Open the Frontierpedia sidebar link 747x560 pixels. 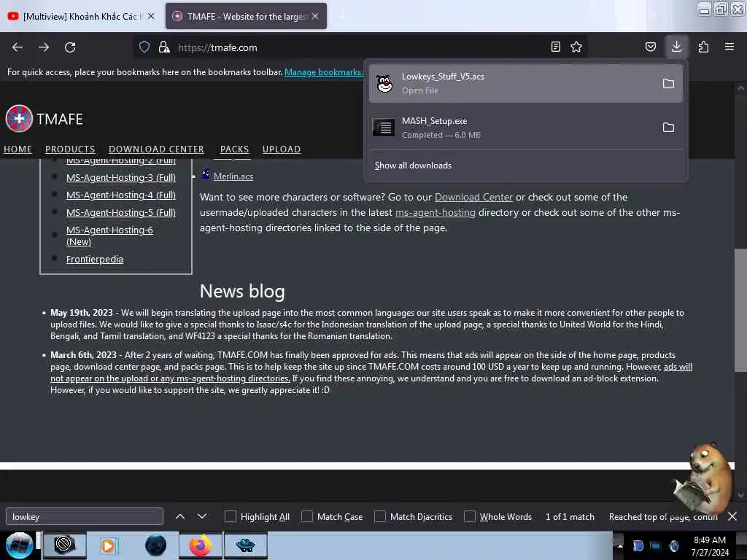pos(94,260)
